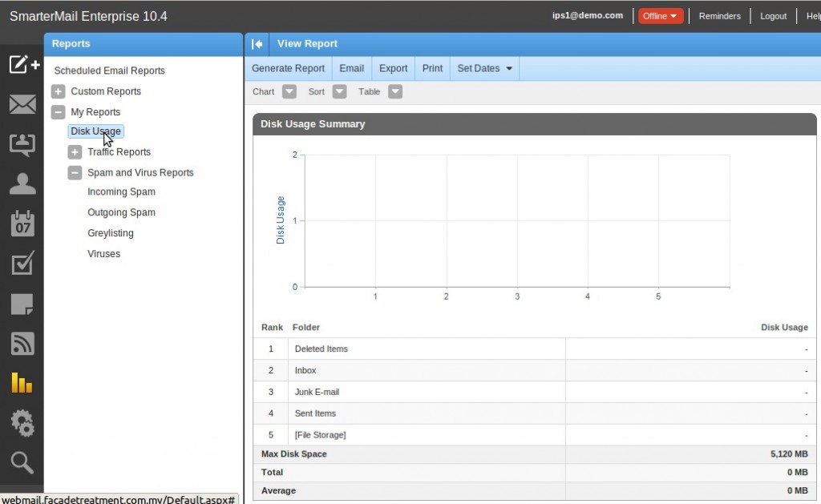This screenshot has height=504, width=821.
Task: Open the Notes icon in sidebar
Action: click(x=22, y=304)
